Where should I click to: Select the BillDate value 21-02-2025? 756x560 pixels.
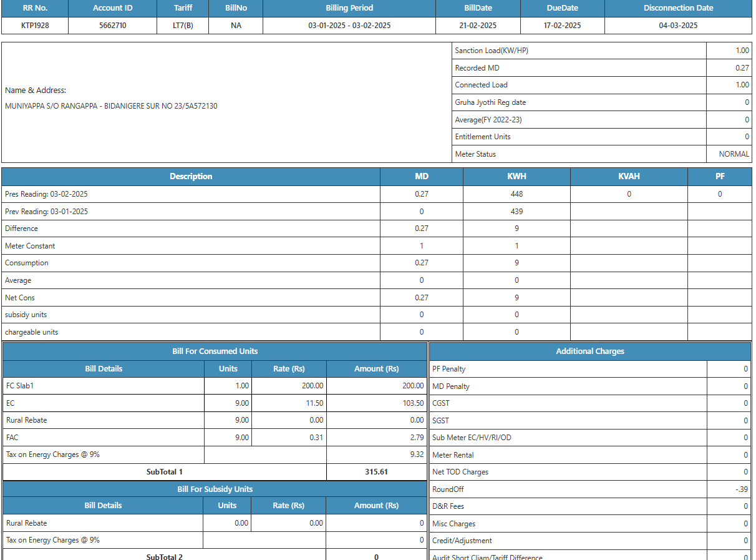(478, 26)
